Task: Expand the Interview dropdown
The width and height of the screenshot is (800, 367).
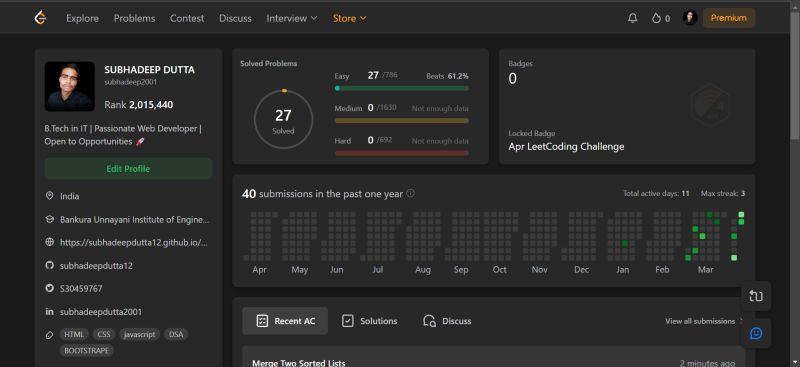Action: point(292,18)
